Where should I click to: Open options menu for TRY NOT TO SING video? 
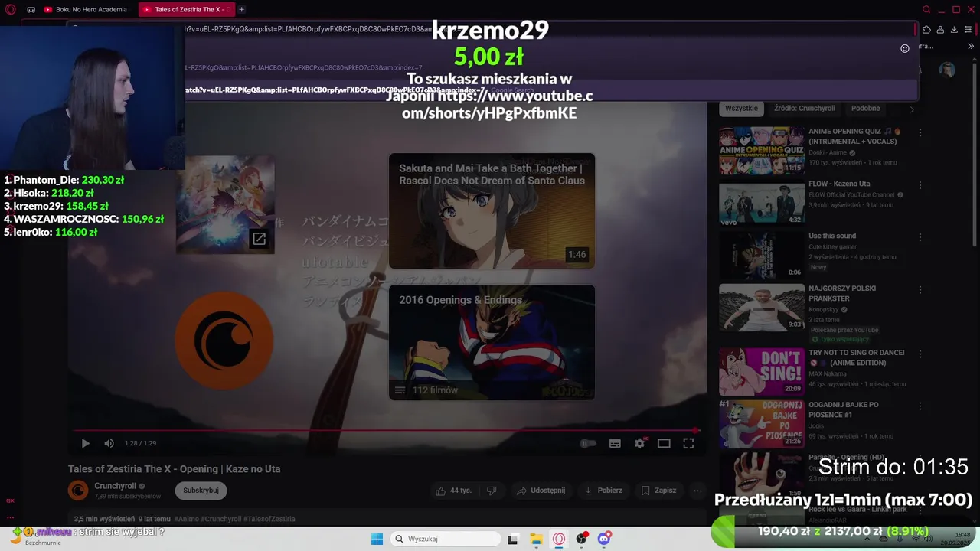click(x=920, y=354)
